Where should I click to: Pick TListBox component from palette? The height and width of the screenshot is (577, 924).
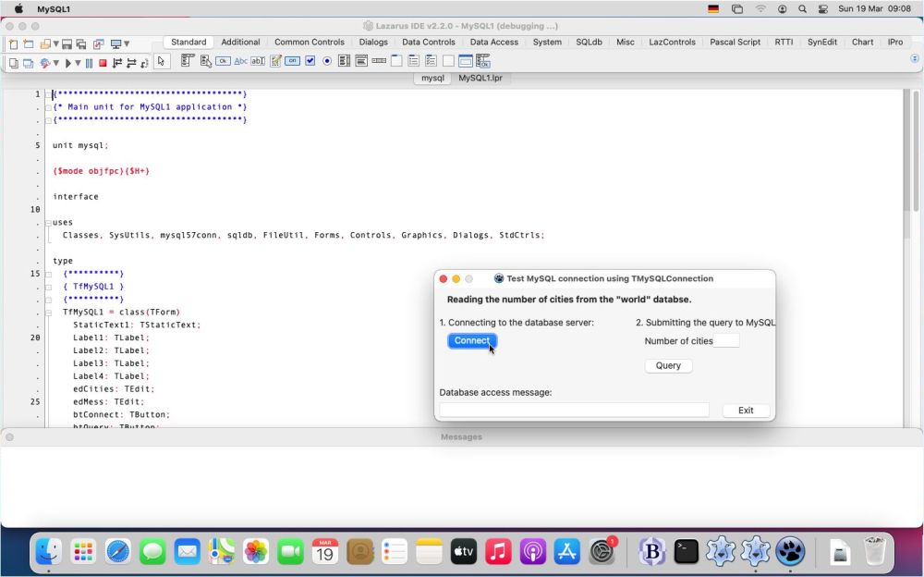tap(345, 61)
